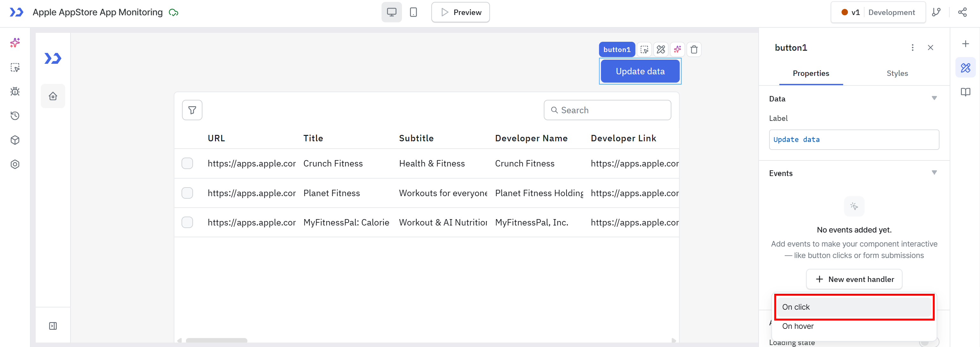Select the On hover event option
Image resolution: width=980 pixels, height=347 pixels.
pyautogui.click(x=854, y=326)
